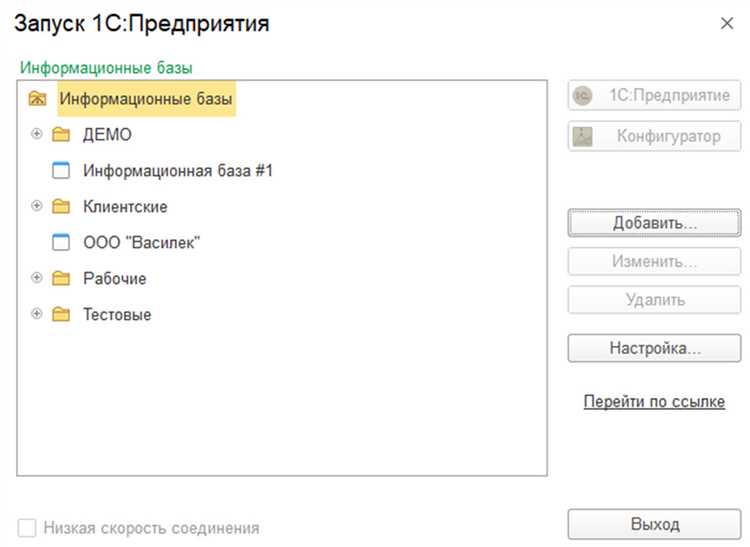
Task: Click the root Информационные базы tree icon
Action: click(37, 99)
